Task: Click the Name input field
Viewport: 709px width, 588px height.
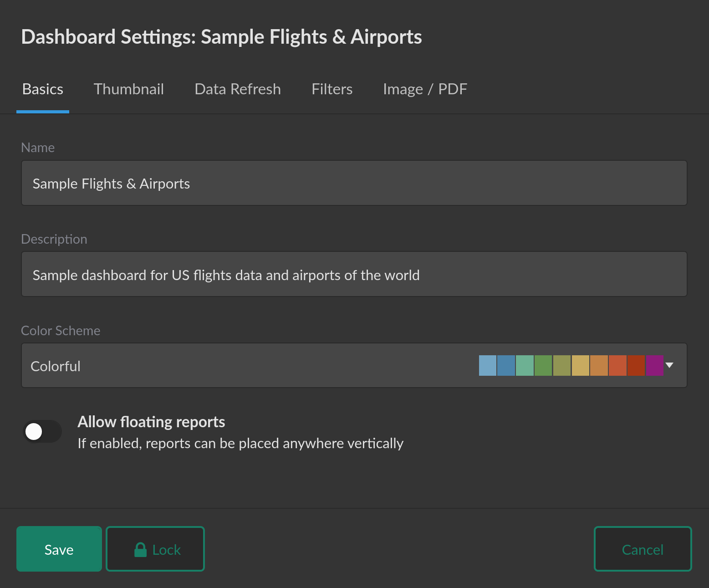Action: tap(354, 183)
